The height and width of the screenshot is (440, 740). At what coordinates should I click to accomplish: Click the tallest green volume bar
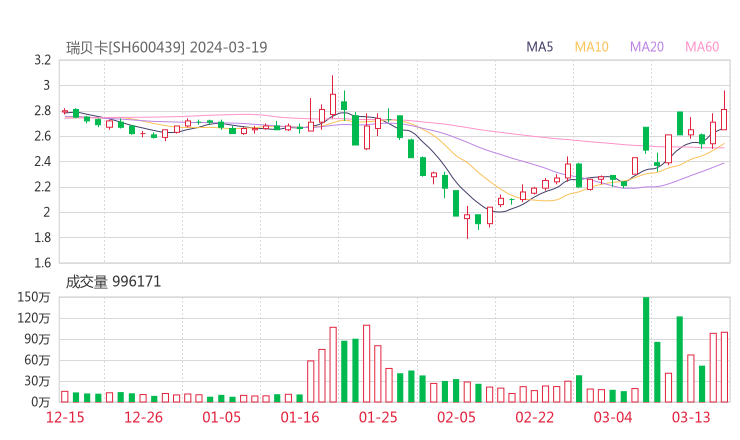(646, 349)
